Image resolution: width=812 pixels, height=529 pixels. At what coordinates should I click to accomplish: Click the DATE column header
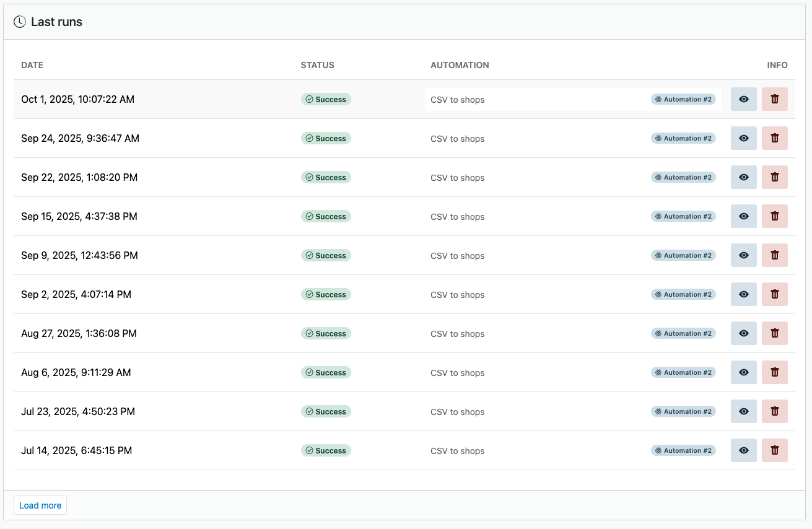(x=32, y=65)
